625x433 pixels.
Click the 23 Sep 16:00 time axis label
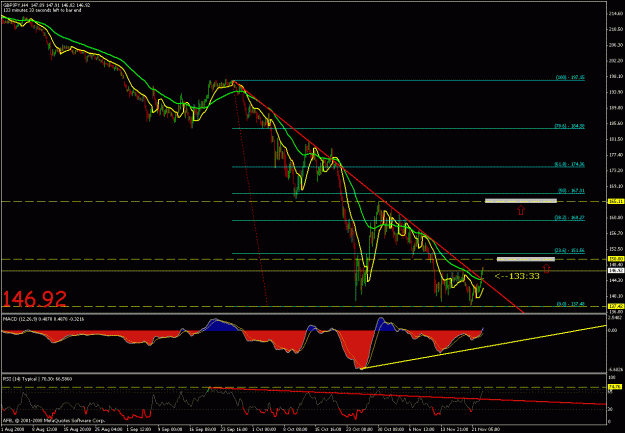(235, 429)
